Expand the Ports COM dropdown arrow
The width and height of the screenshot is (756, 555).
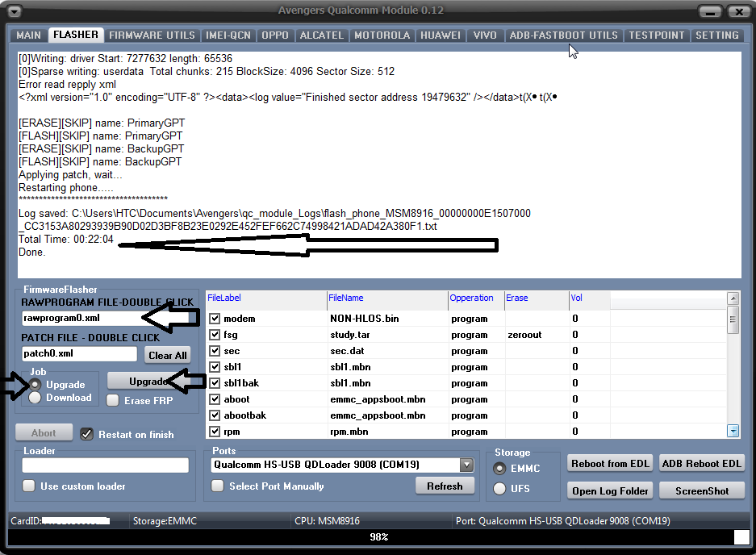pos(466,465)
